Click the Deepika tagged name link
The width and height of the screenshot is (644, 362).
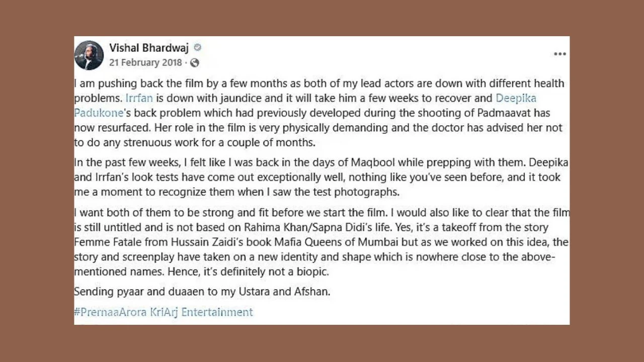516,98
